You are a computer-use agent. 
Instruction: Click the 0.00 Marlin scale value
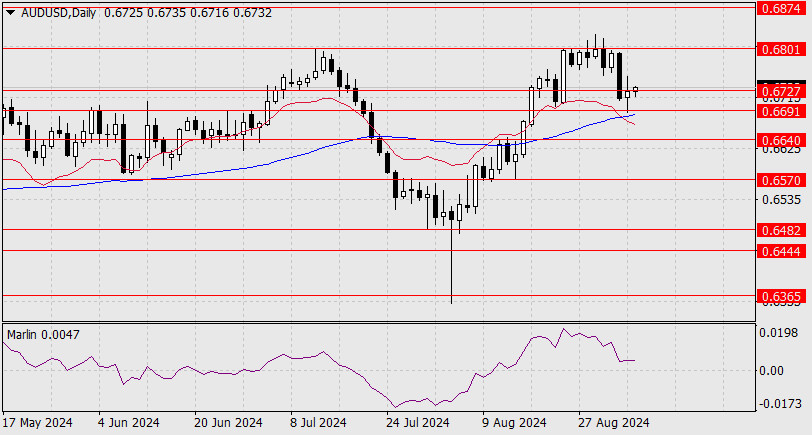click(772, 370)
